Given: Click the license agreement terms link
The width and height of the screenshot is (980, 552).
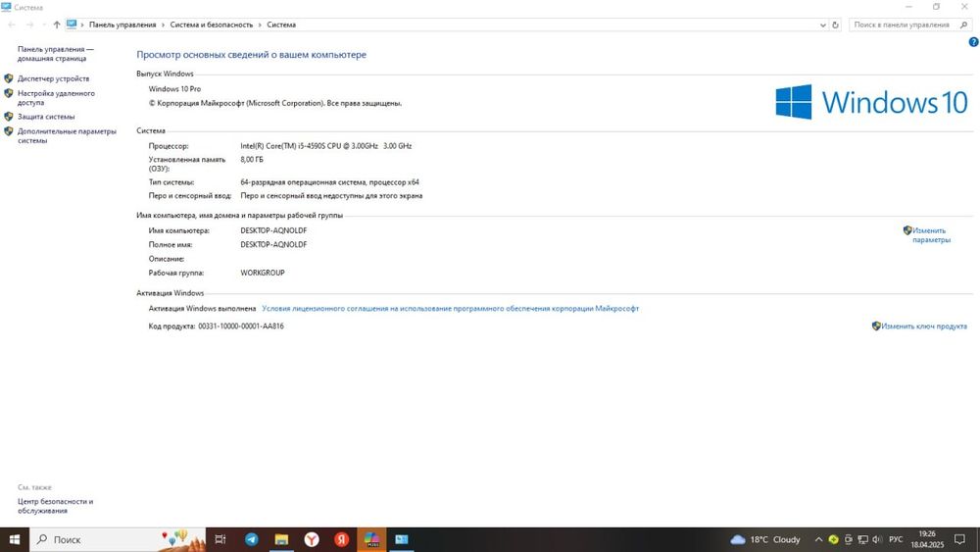Looking at the screenshot, I should [x=450, y=308].
